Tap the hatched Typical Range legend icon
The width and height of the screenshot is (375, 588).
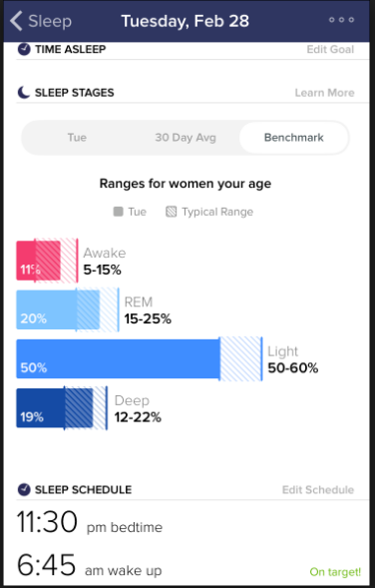coord(171,212)
